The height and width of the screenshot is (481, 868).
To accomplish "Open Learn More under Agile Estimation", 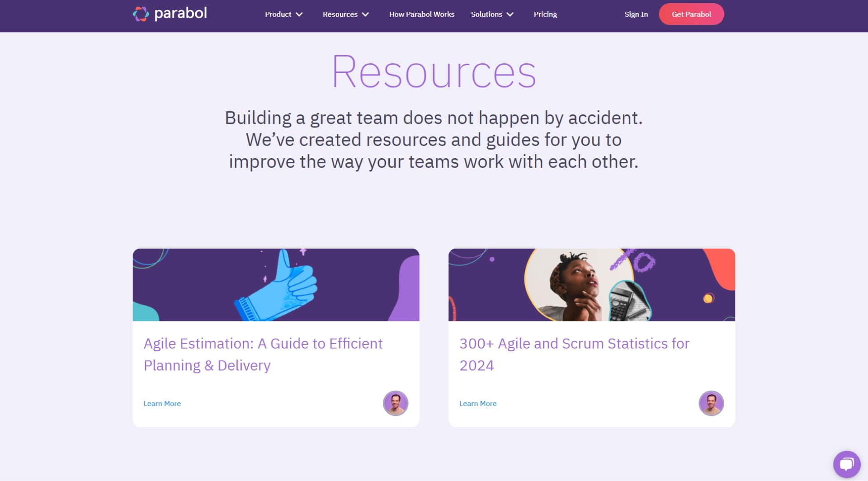I will coord(162,404).
